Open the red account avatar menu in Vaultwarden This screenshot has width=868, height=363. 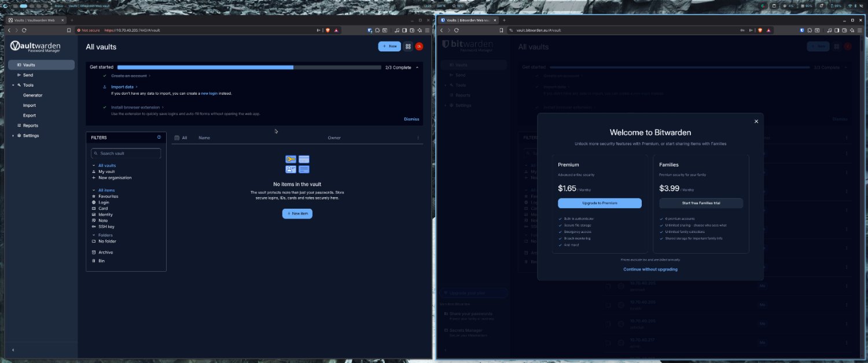pos(419,46)
